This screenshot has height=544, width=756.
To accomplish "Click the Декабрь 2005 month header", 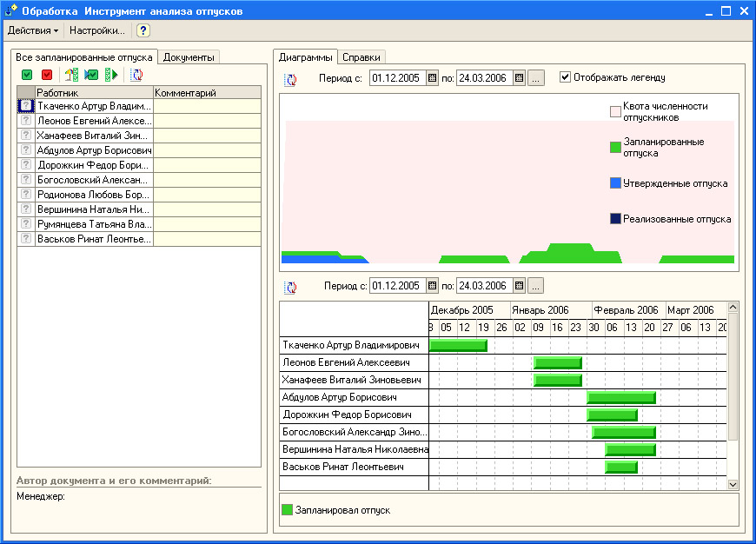I will 469,310.
